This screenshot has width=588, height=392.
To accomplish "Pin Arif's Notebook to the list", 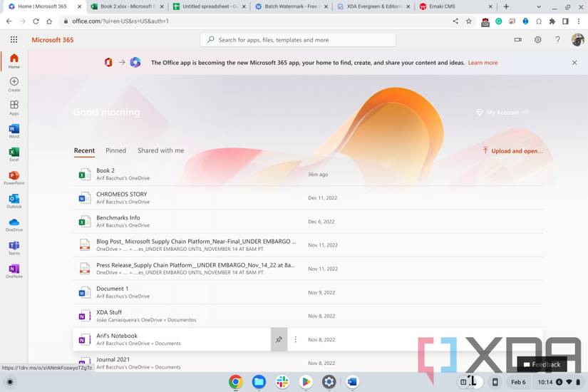I will 279,339.
